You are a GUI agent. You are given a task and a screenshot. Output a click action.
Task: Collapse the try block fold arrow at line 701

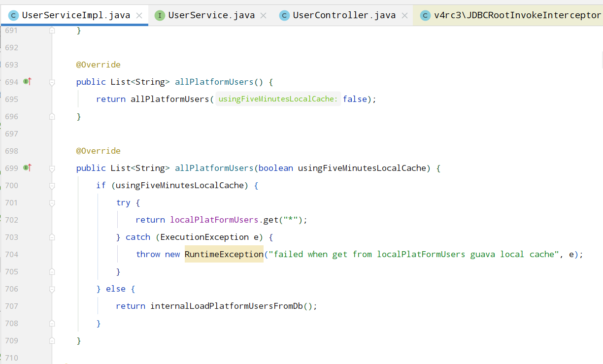click(x=52, y=202)
